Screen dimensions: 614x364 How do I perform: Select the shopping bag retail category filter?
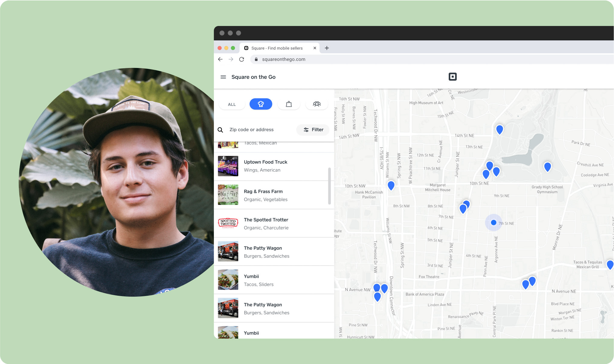pos(289,104)
